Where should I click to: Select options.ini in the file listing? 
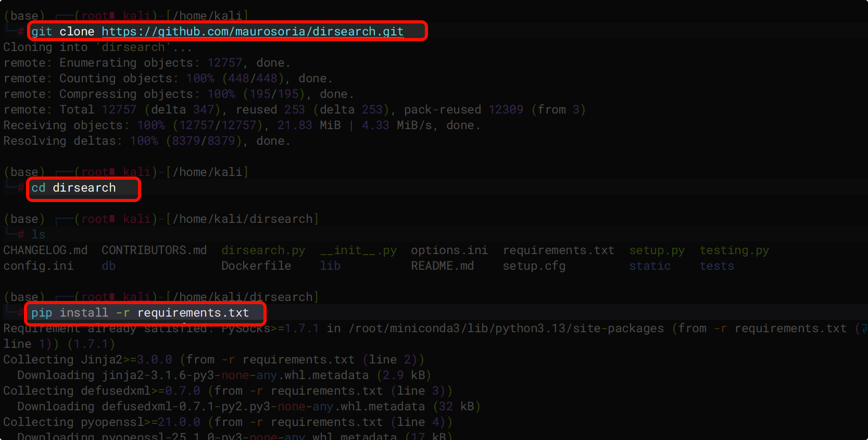click(449, 250)
